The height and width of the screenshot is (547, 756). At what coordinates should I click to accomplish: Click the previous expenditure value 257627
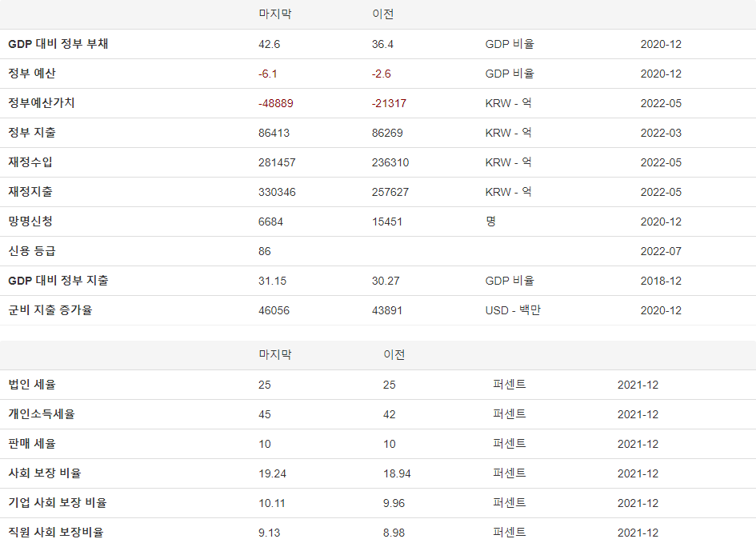[x=390, y=192]
